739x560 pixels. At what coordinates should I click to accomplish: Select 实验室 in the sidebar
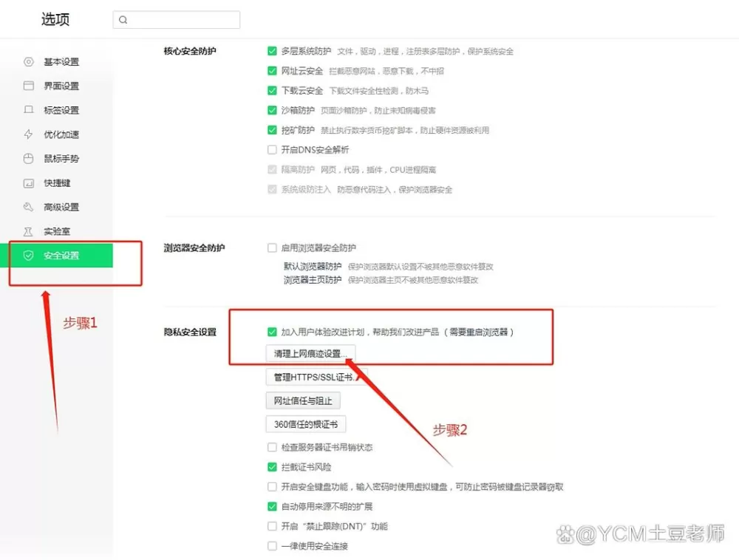point(57,231)
